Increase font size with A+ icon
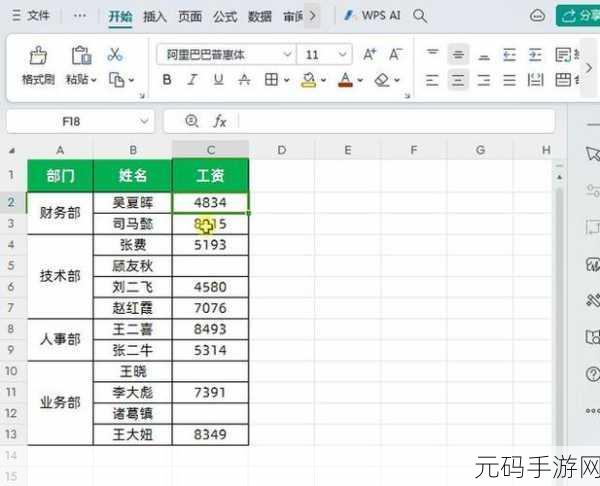600x486 pixels. (370, 55)
